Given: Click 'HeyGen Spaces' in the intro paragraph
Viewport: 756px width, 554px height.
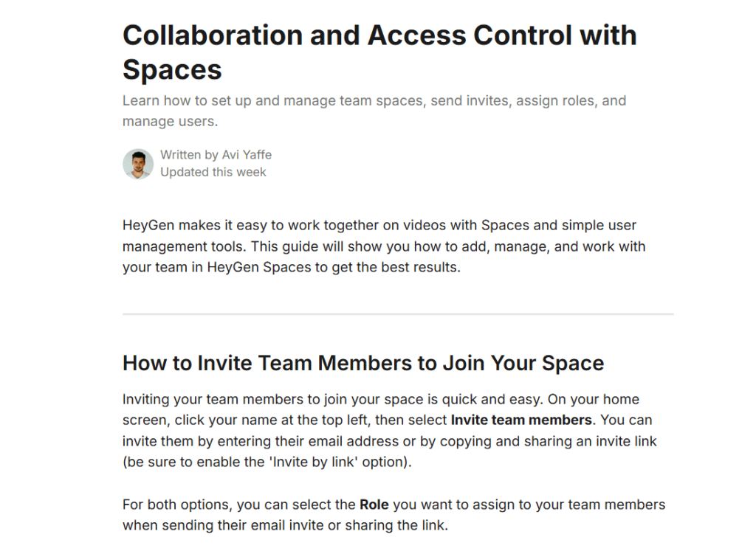Looking at the screenshot, I should pyautogui.click(x=259, y=267).
